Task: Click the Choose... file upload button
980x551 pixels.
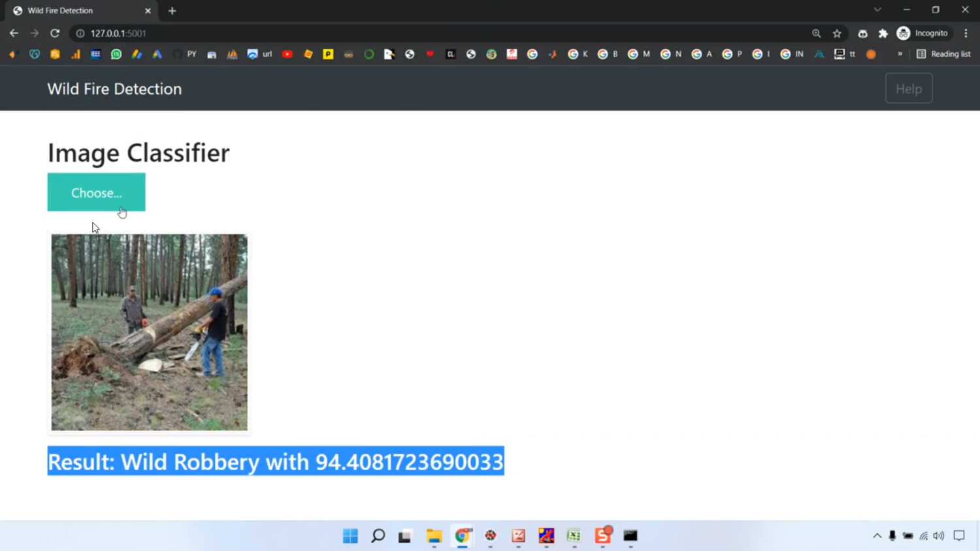Action: point(96,192)
